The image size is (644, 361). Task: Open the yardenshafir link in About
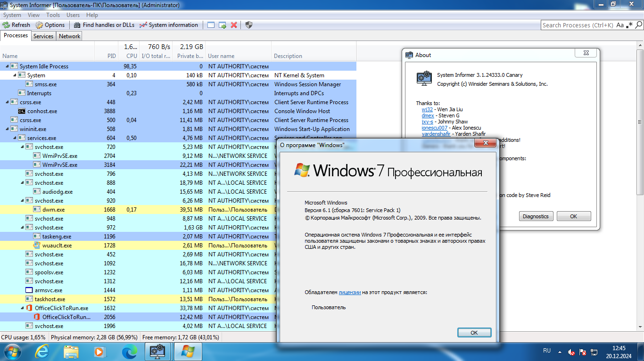click(x=436, y=134)
